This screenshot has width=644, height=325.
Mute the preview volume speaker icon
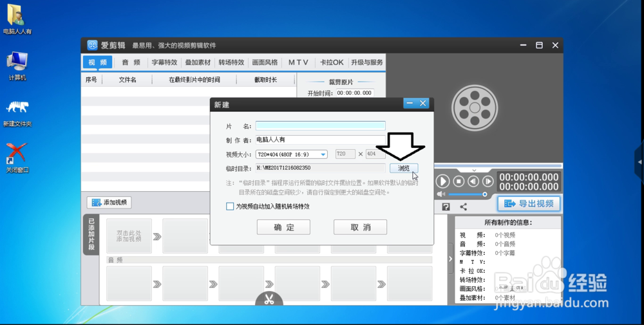[441, 194]
